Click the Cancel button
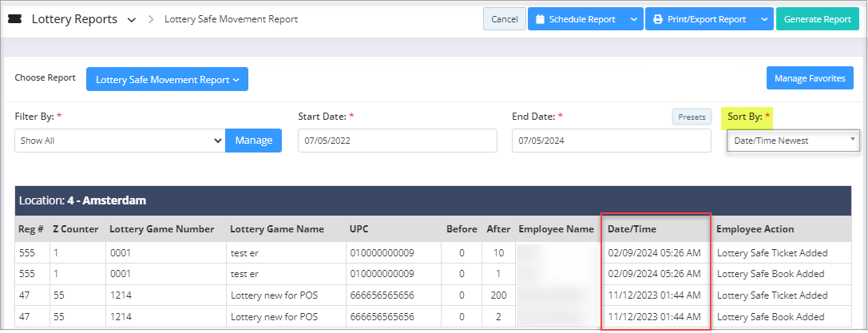This screenshot has height=333, width=868. (x=504, y=19)
